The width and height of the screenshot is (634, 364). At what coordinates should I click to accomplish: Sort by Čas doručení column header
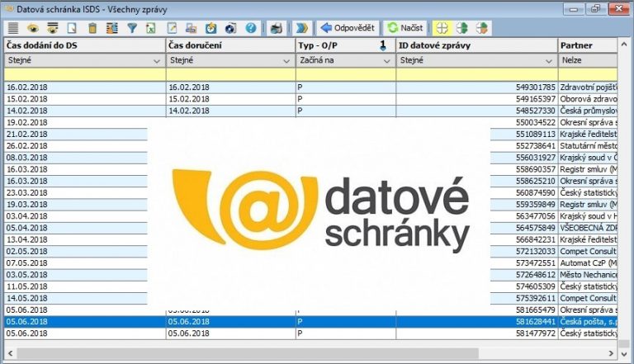coord(230,45)
